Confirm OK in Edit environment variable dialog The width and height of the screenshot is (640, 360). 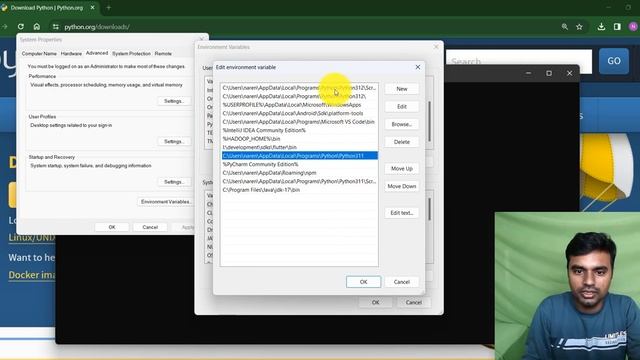pos(363,282)
